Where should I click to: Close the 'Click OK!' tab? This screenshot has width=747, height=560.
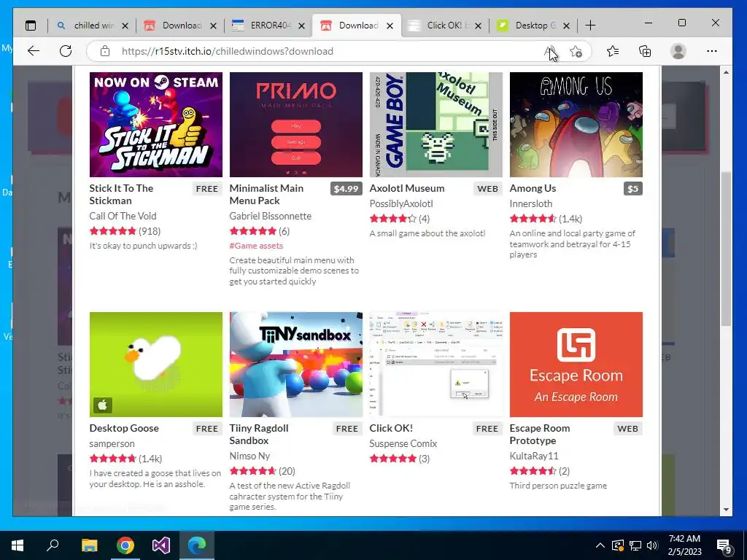tap(479, 26)
